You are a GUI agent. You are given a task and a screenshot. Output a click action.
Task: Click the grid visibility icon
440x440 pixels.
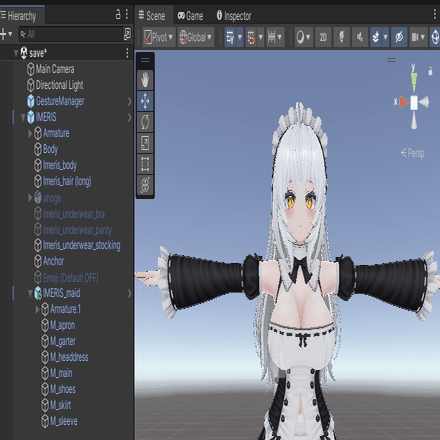pos(230,37)
